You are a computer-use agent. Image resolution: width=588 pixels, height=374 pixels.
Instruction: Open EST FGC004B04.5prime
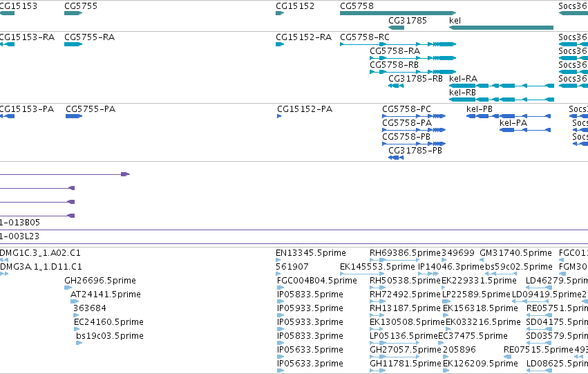click(x=317, y=281)
